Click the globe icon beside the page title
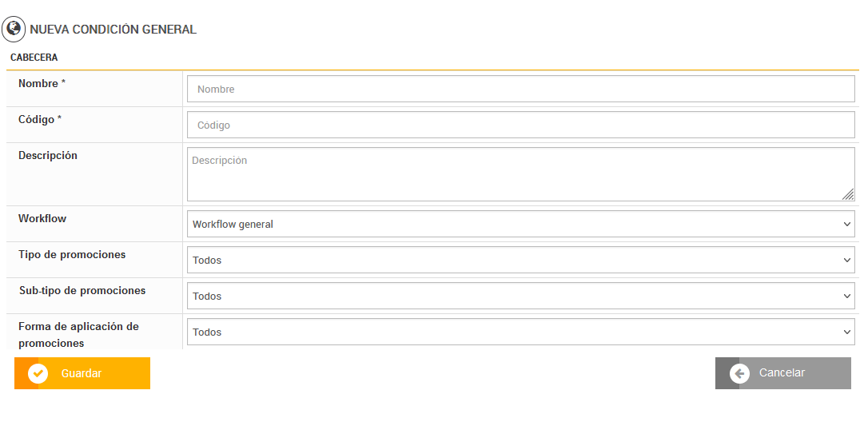Viewport: 868px width, 426px height. (14, 30)
